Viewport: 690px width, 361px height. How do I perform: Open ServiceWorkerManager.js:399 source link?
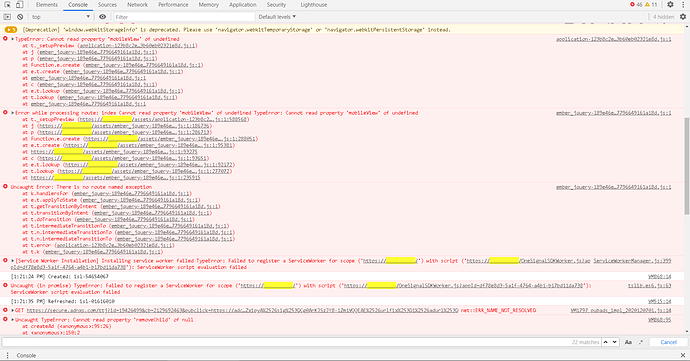pyautogui.click(x=632, y=261)
